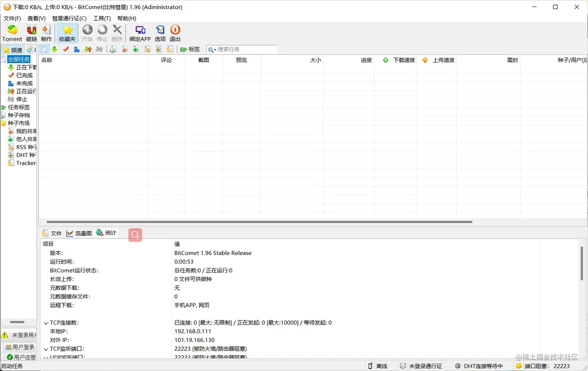Click the Tracker folder toolbar icon
The image size is (588, 371).
(x=170, y=49)
